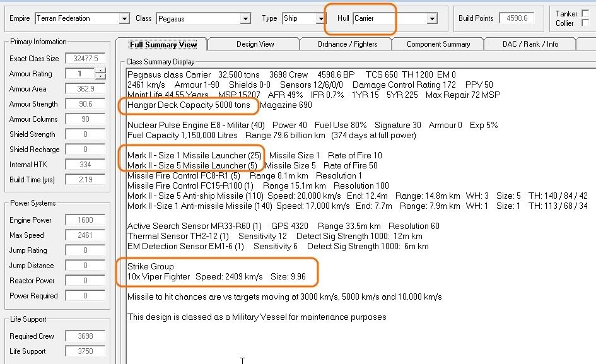Click the 'Fuel Capacity 1,150,000 Litres' line

[x=272, y=136]
